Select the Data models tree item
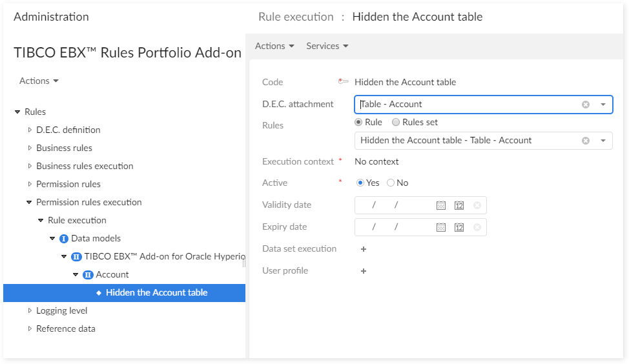The image size is (629, 364). pos(96,239)
